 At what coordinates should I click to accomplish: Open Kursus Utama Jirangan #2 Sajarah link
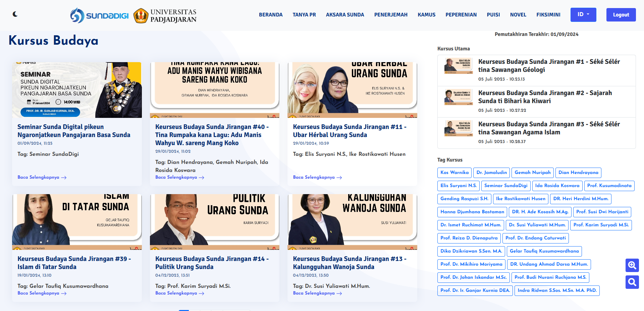click(x=545, y=97)
